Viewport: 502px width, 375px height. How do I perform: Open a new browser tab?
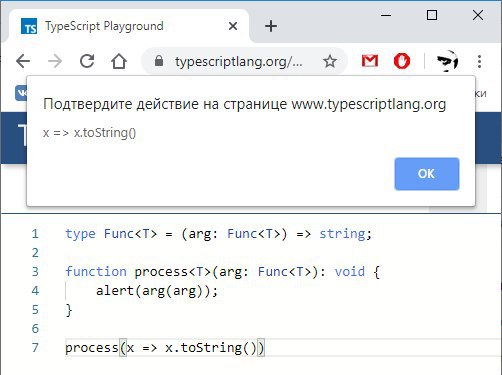pyautogui.click(x=271, y=26)
